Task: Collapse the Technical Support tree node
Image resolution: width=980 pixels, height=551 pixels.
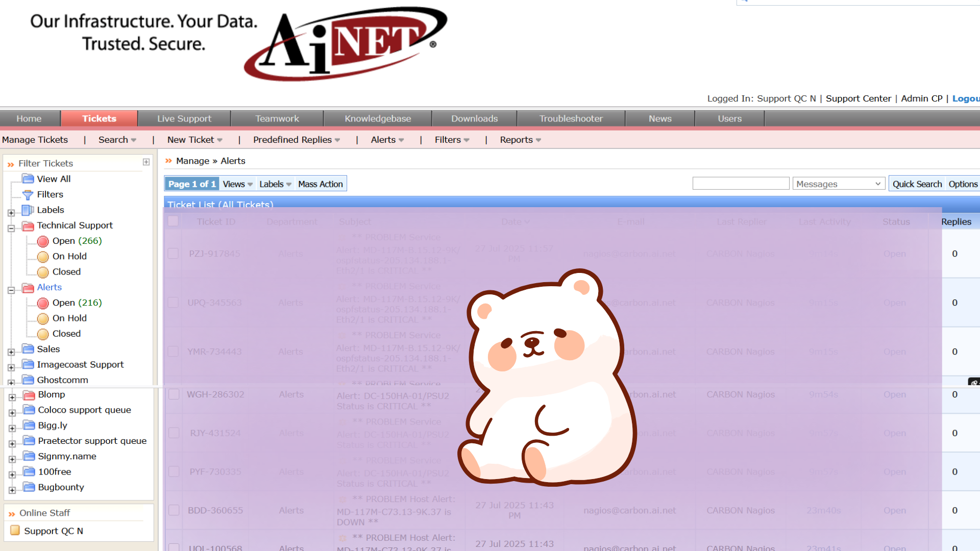Action: [11, 229]
